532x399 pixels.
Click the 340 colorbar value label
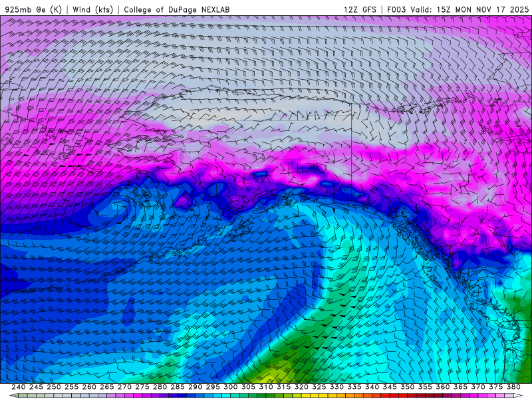point(372,387)
